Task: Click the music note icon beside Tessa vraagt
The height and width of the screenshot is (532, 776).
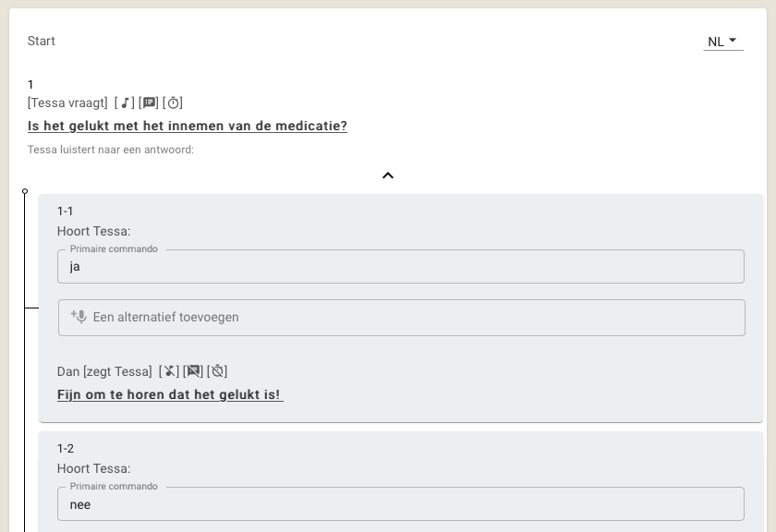Action: 125,103
